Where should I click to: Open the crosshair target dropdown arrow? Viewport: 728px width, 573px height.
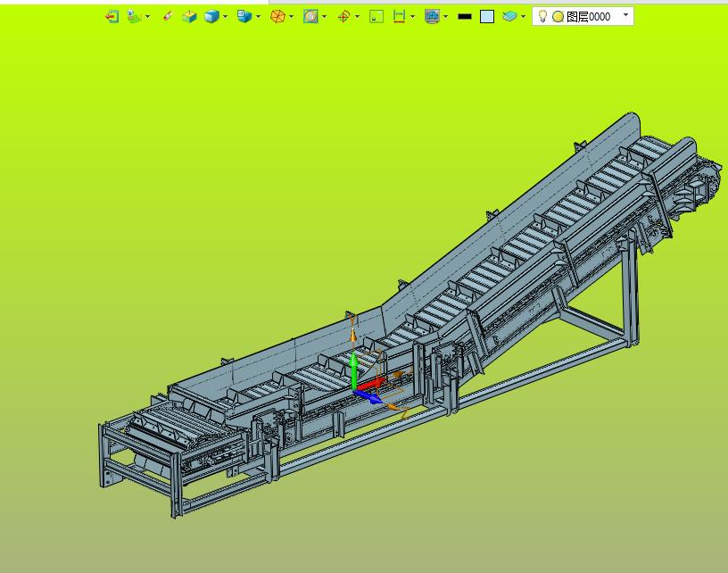click(x=357, y=17)
